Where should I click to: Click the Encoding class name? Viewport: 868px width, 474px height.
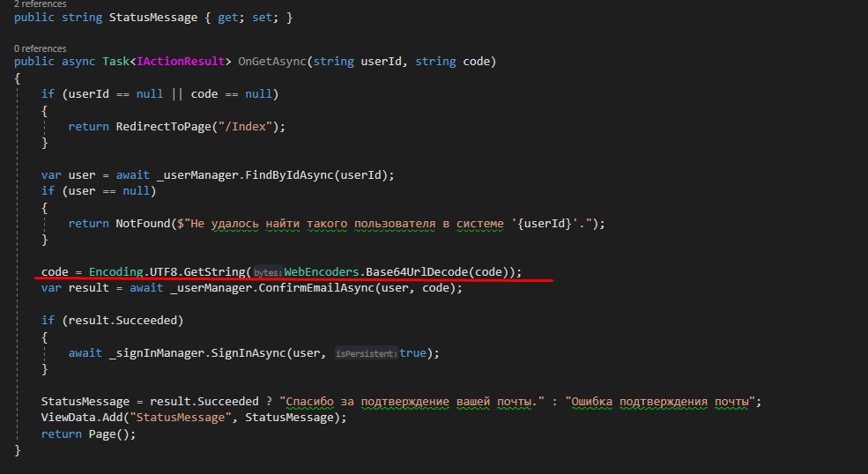[115, 272]
